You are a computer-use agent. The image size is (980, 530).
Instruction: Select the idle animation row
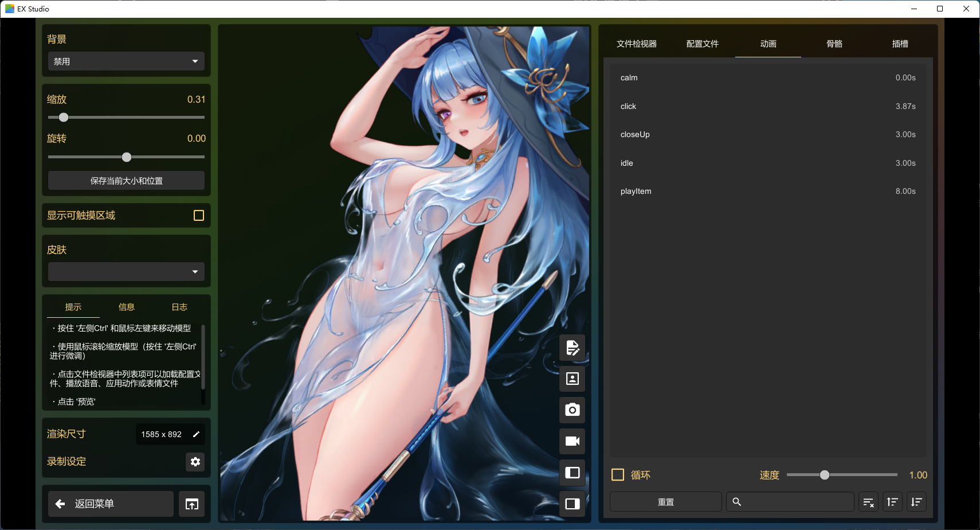point(768,163)
